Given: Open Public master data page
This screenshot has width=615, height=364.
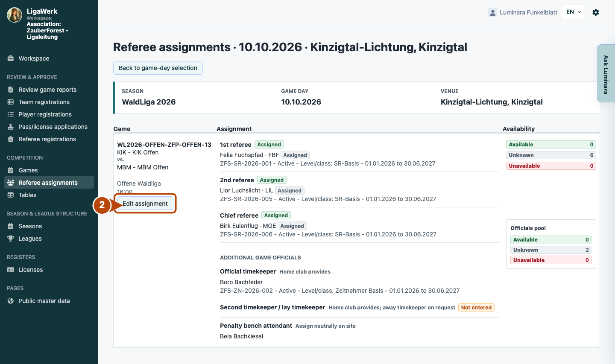Looking at the screenshot, I should 49,301.
